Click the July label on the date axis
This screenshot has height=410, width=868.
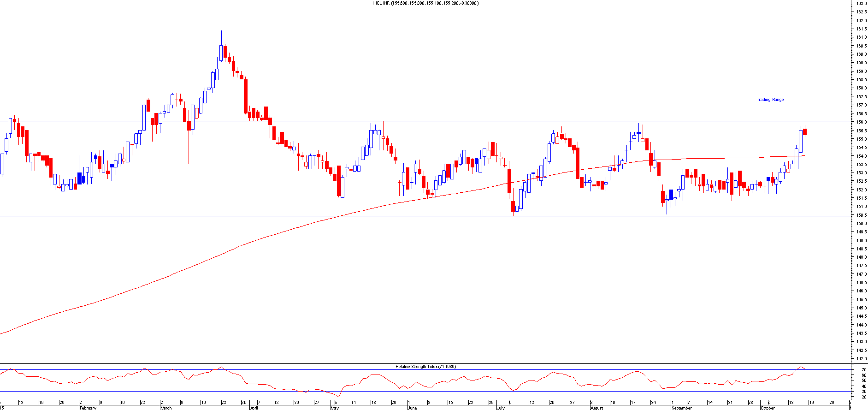501,408
